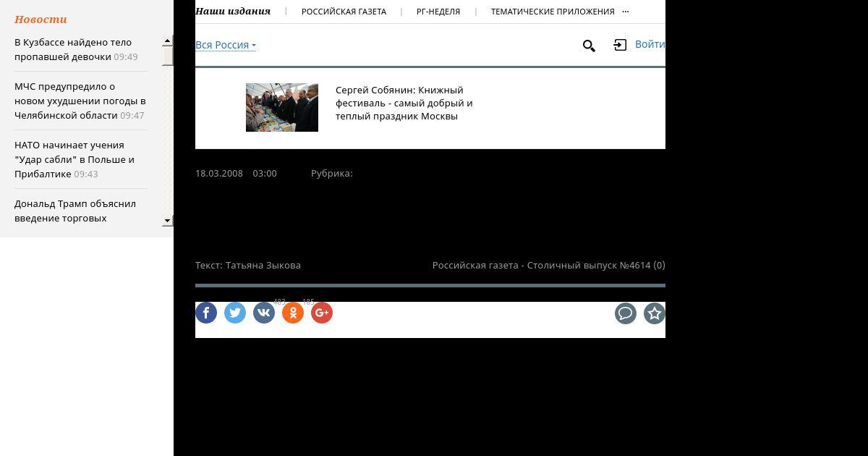This screenshot has width=868, height=456.
Task: Click the Войти login link
Action: [650, 44]
